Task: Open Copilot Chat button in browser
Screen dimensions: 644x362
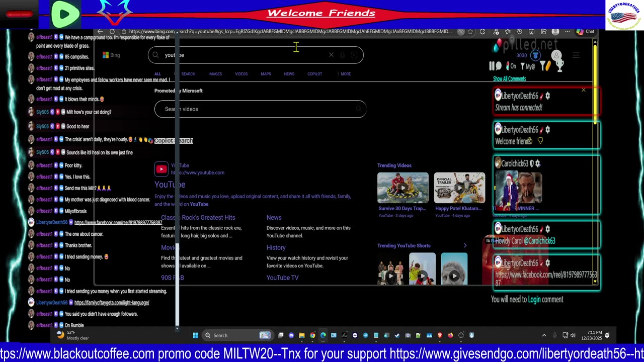Action: tap(586, 32)
